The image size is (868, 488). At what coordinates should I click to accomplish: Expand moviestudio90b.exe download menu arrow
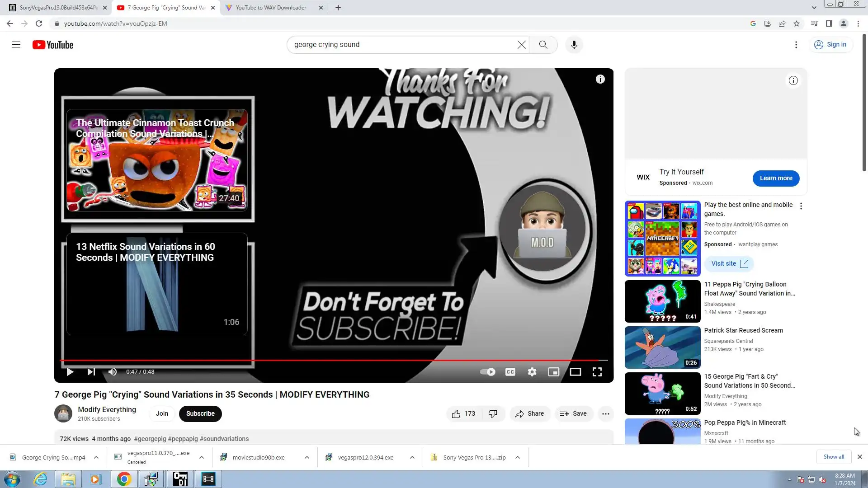307,457
